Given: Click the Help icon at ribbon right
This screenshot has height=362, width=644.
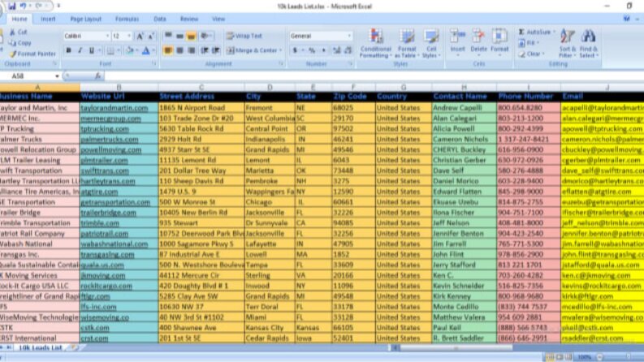Looking at the screenshot, I should click(x=626, y=19).
